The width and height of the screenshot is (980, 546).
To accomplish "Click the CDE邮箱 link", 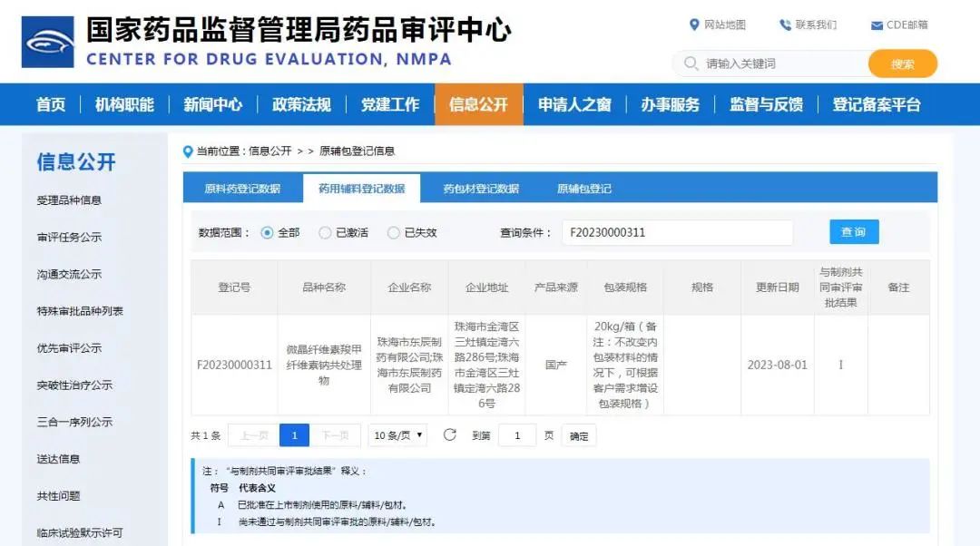I will [x=906, y=25].
